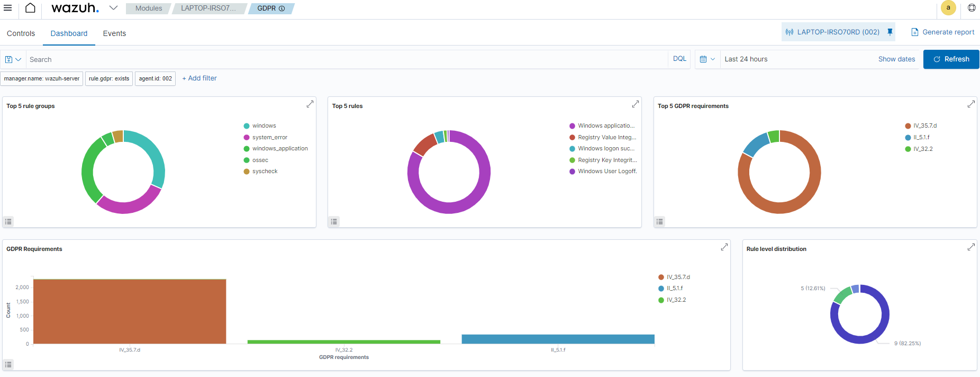The image size is (980, 377).
Task: Unpin the agent using the pin icon
Action: [890, 32]
